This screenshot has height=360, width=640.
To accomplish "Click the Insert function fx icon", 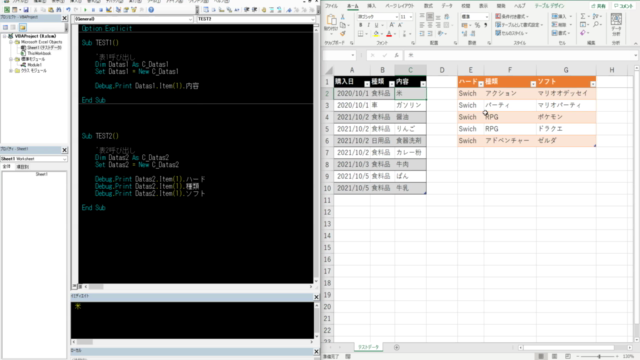I will pos(396,55).
